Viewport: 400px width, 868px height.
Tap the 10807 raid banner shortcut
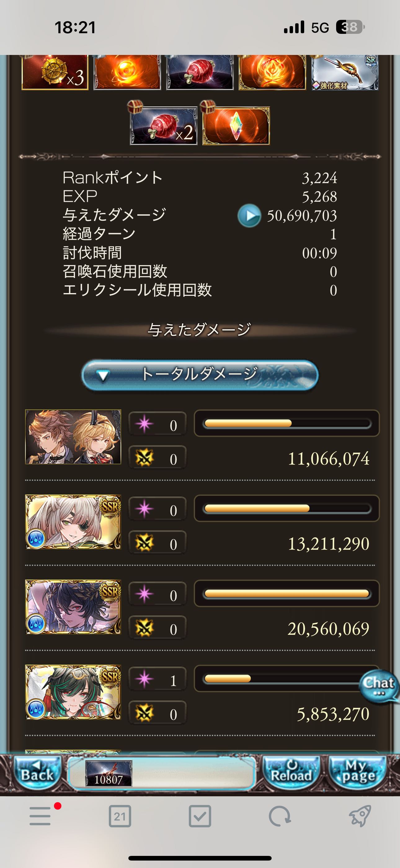tap(109, 773)
